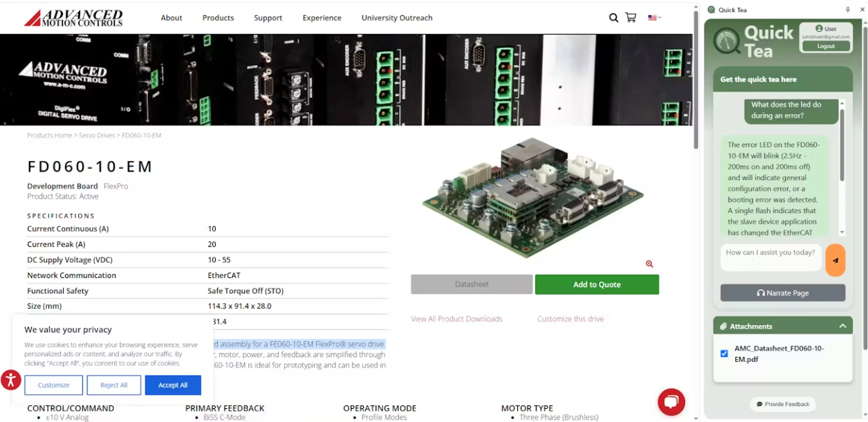Open the red chat bubble widget
Image resolution: width=868 pixels, height=422 pixels.
671,402
